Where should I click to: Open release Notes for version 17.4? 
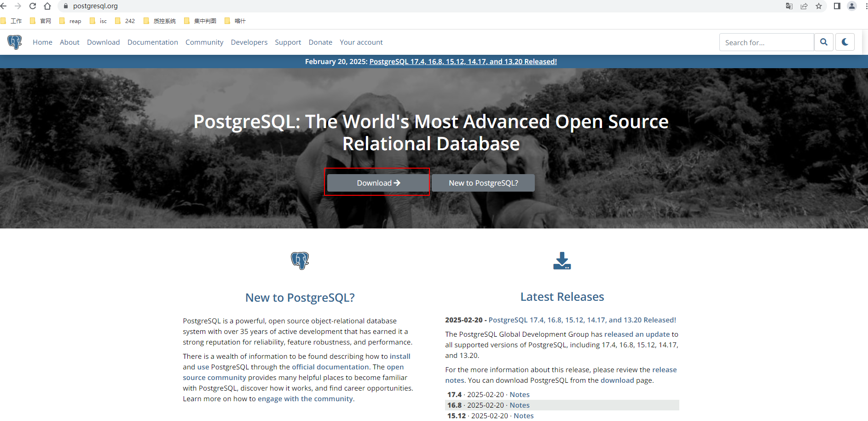[519, 394]
